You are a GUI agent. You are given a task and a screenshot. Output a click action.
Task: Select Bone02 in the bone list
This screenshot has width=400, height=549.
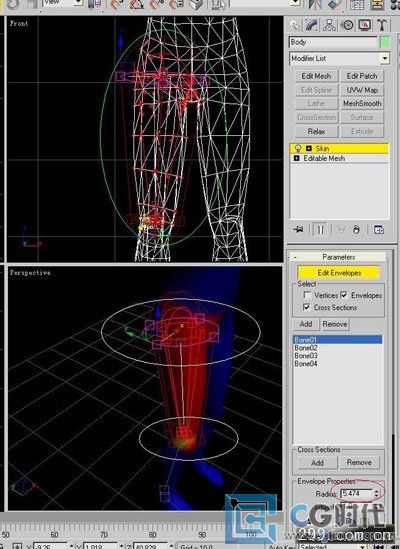click(x=337, y=348)
